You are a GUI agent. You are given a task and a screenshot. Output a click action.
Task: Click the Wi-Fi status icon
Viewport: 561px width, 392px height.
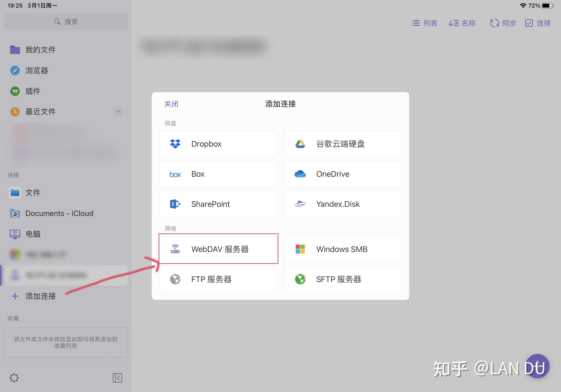(523, 5)
